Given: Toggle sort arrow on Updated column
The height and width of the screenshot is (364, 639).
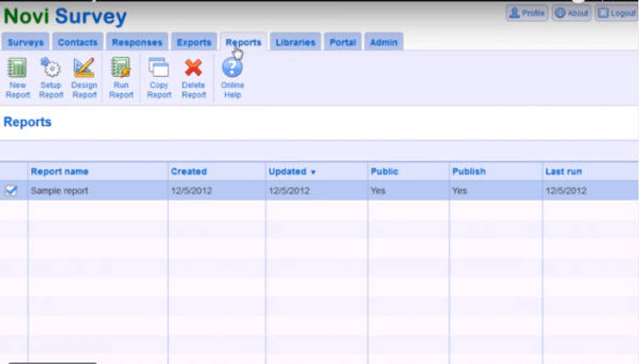Looking at the screenshot, I should point(313,172).
